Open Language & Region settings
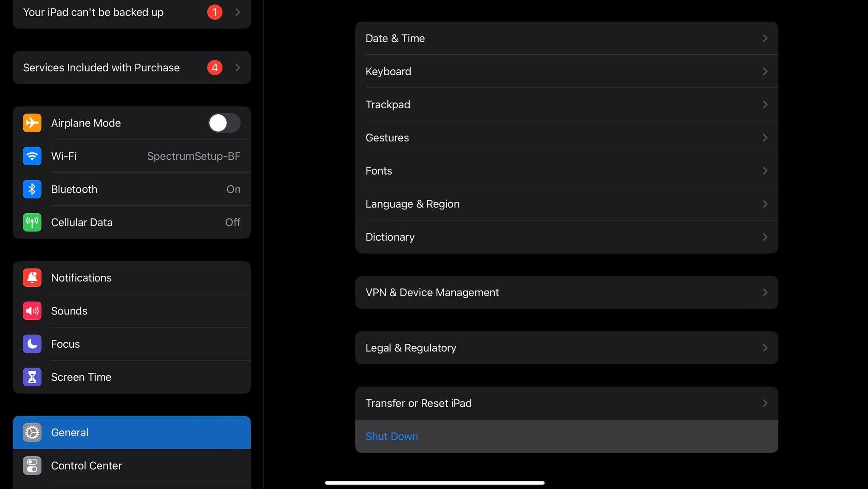 tap(566, 204)
